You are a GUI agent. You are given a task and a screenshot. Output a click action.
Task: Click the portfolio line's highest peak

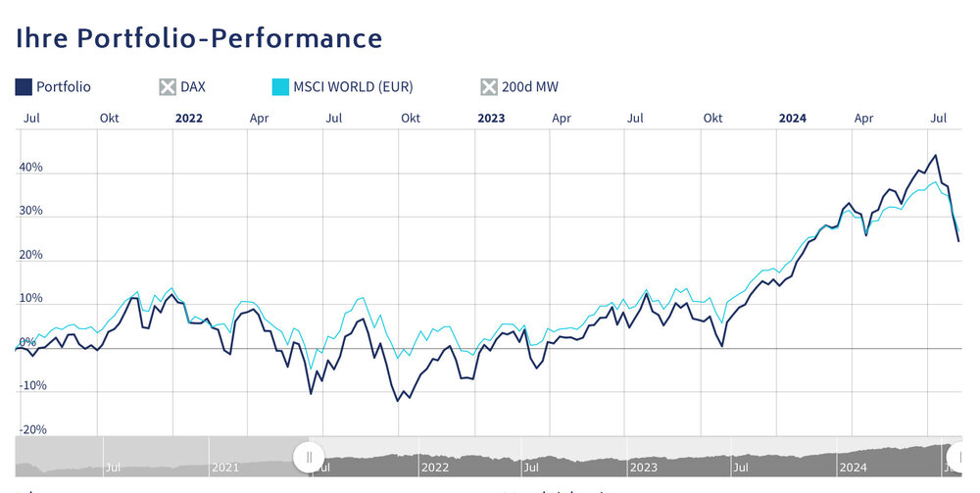tap(936, 156)
